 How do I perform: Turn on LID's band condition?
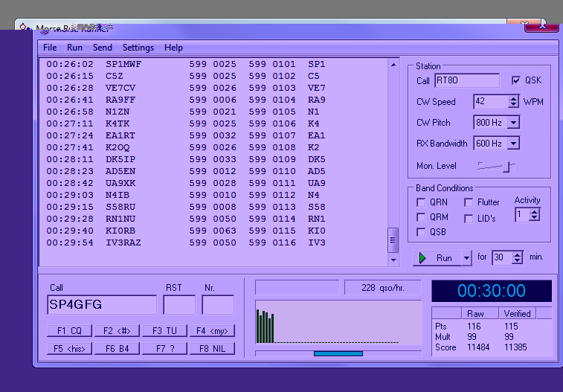coord(469,219)
